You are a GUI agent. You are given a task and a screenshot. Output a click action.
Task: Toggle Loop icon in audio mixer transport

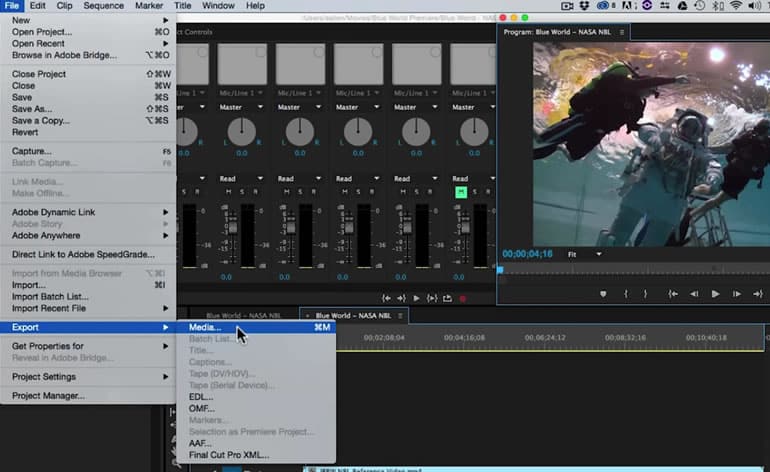(447, 298)
